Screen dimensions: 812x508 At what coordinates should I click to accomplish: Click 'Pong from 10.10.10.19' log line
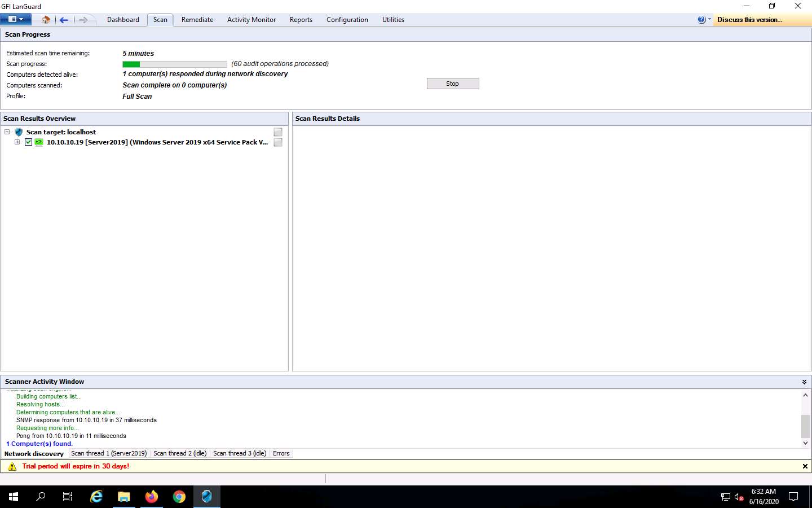(x=71, y=436)
